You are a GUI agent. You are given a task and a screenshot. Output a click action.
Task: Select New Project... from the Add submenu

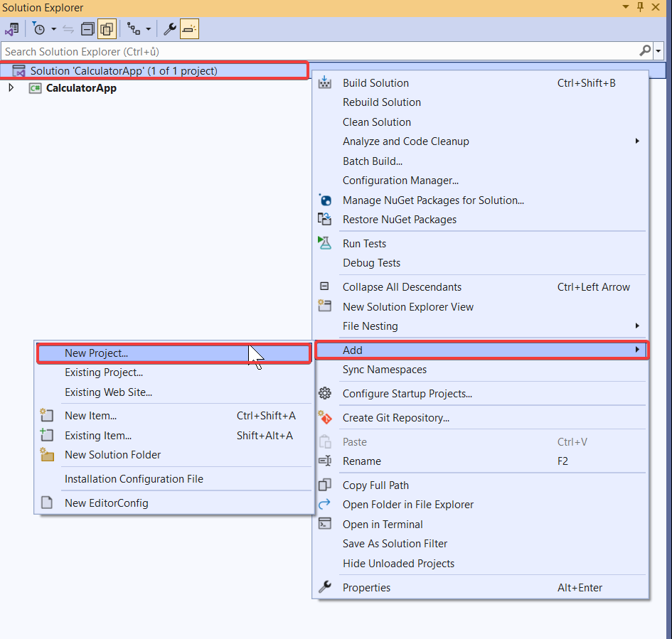point(96,353)
